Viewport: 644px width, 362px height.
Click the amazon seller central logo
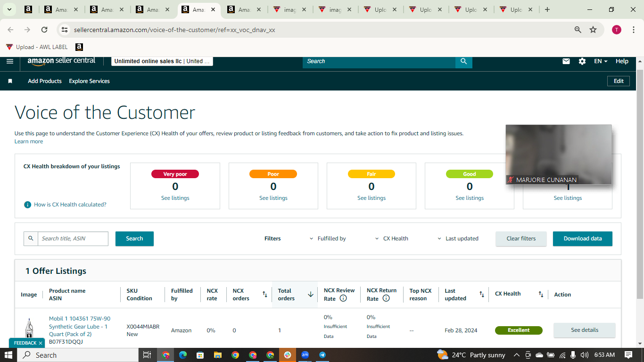(61, 61)
